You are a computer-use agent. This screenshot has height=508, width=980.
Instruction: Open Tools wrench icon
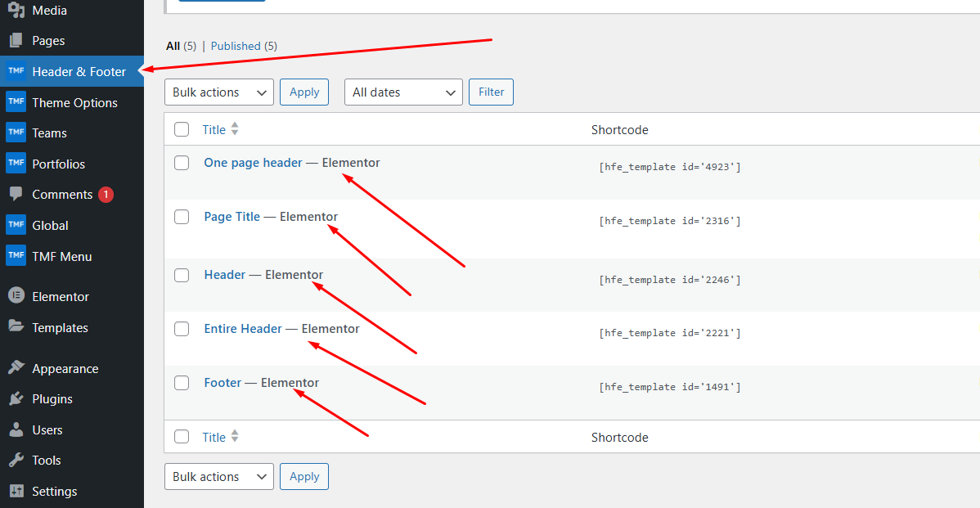pyautogui.click(x=16, y=461)
